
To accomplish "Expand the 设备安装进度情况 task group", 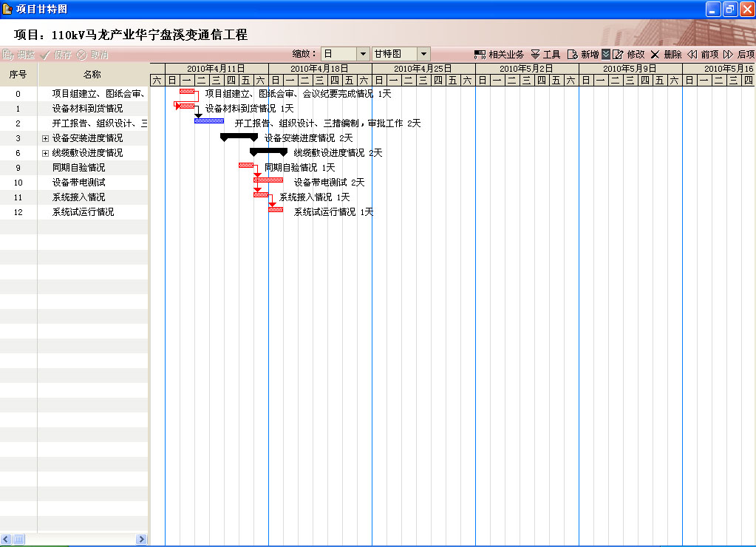I will coord(45,138).
